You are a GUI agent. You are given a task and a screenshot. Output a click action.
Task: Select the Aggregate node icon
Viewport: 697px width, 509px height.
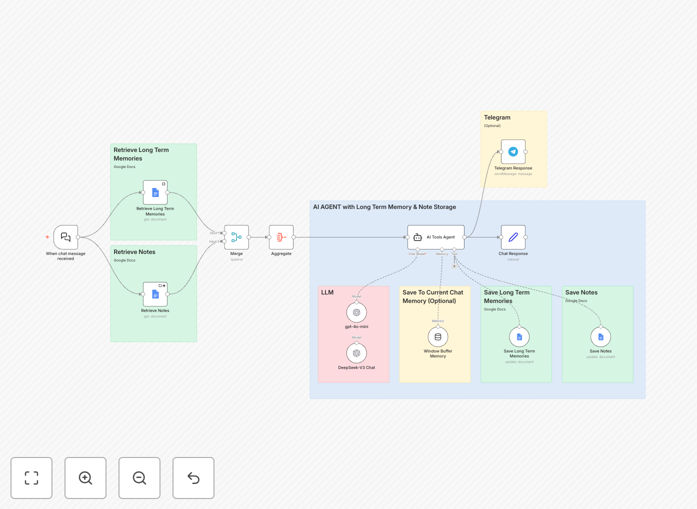click(281, 237)
